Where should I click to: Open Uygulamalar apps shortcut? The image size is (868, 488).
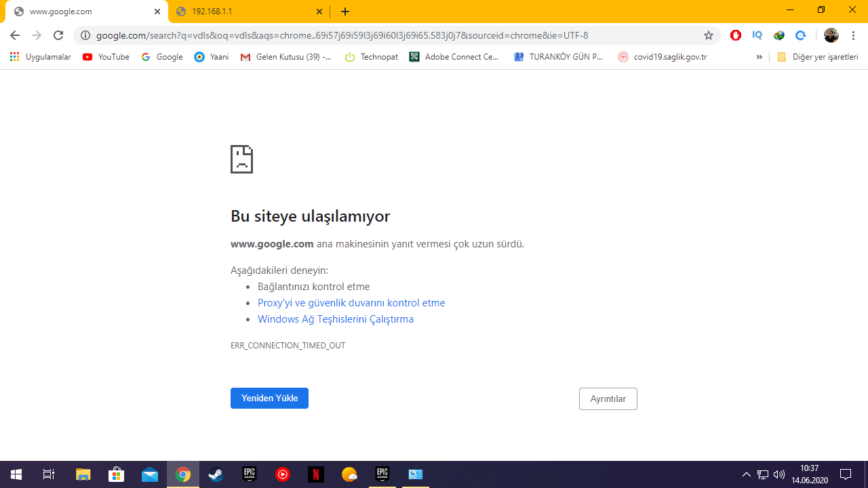coord(41,57)
